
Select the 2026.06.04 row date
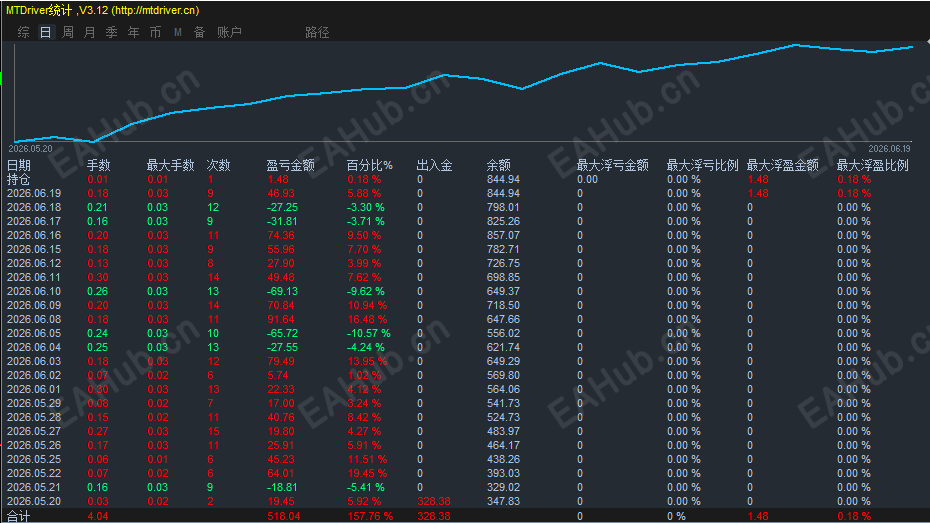click(34, 347)
